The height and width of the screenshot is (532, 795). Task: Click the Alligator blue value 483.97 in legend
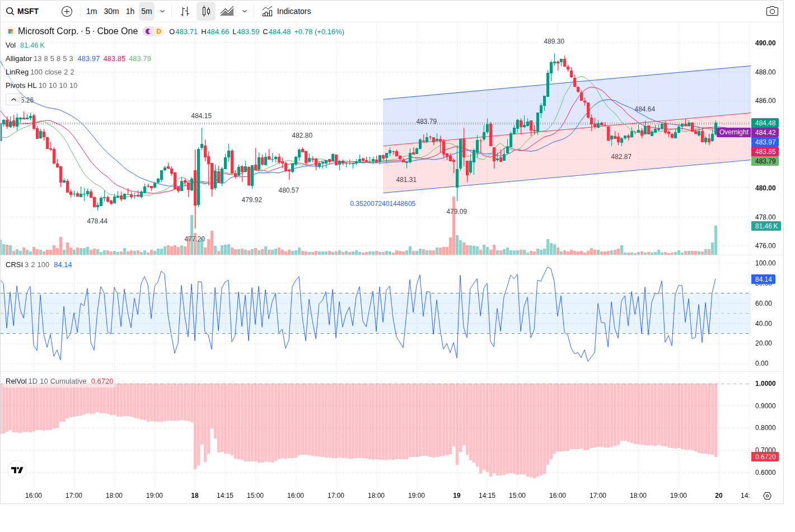(x=88, y=59)
